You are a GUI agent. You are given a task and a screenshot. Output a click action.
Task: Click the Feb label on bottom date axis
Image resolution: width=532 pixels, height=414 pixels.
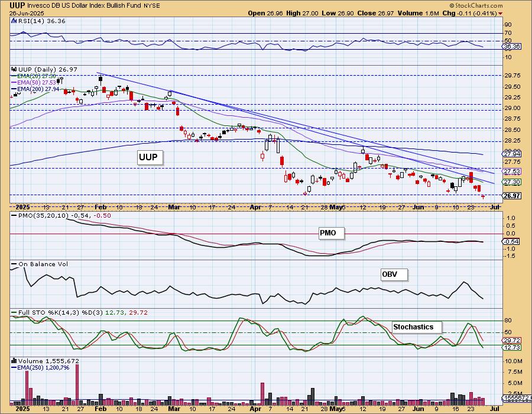click(100, 409)
